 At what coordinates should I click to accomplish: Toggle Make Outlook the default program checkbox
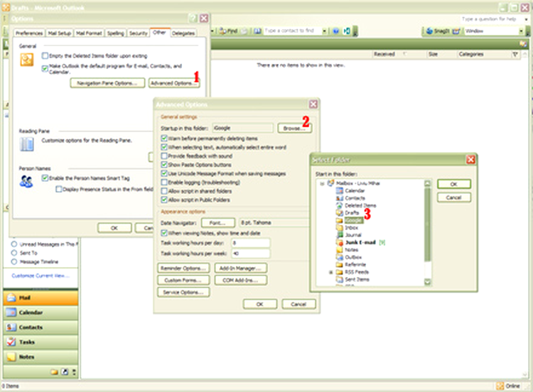[45, 69]
